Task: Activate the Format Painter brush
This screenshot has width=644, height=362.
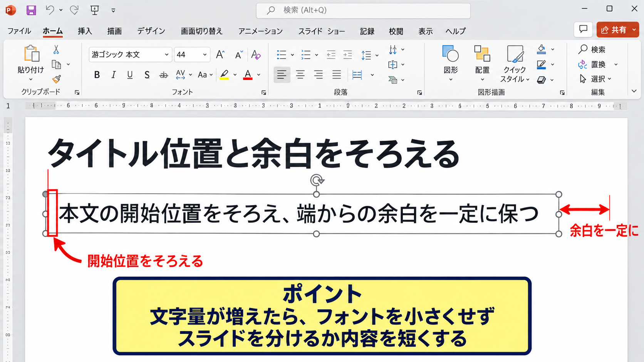Action: point(57,79)
